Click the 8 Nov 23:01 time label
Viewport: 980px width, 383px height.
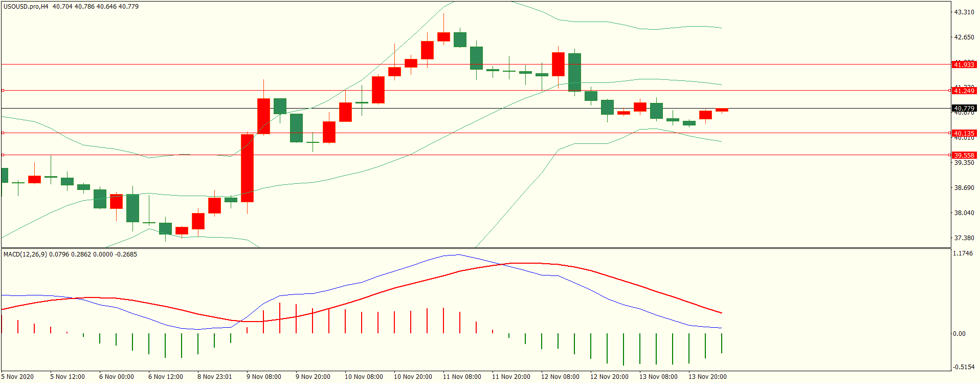click(x=215, y=377)
